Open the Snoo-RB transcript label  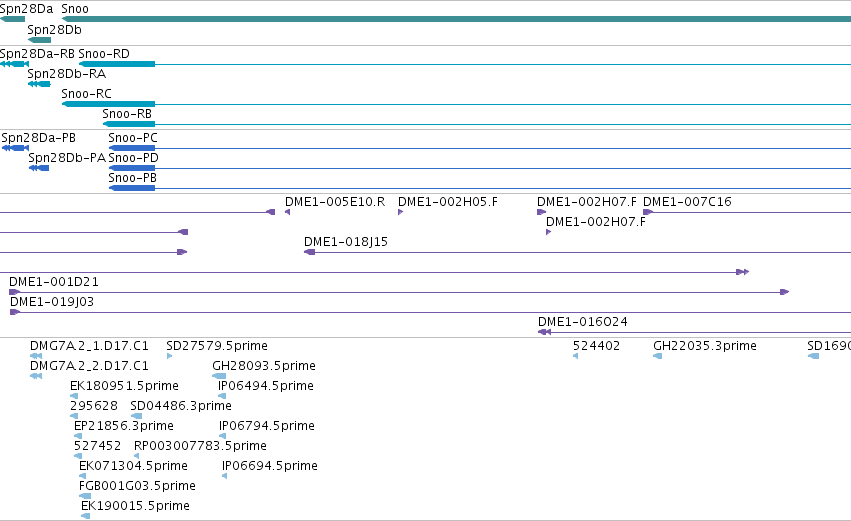(127, 113)
